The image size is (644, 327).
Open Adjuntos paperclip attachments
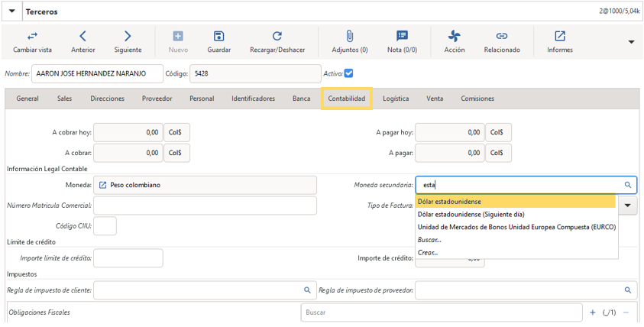[350, 37]
